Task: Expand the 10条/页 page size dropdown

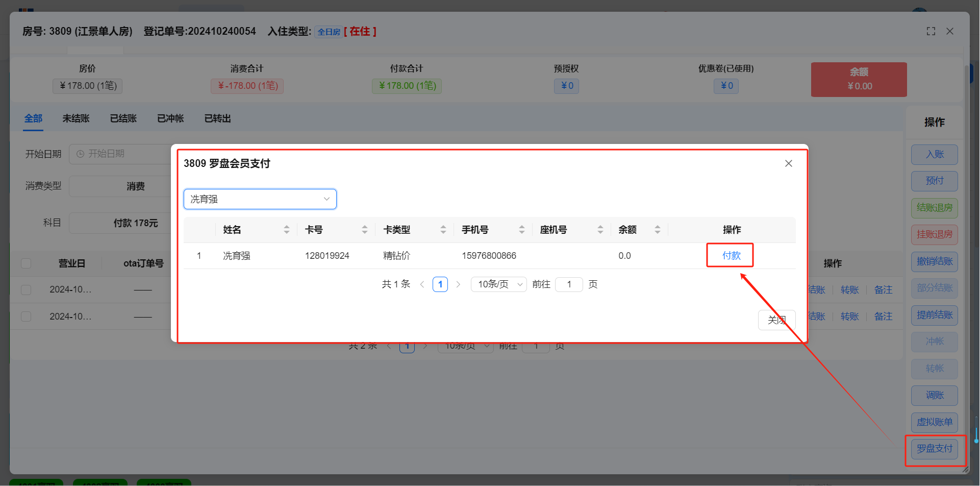Action: coord(498,284)
